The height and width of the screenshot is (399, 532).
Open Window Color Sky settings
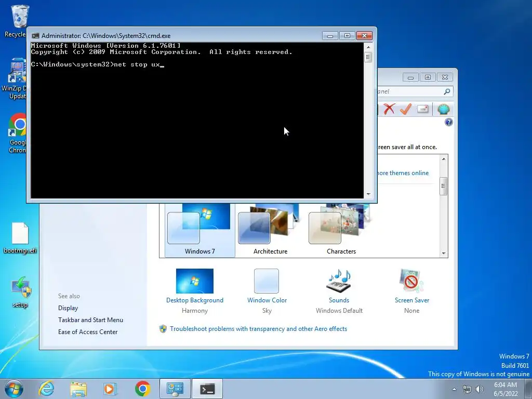(267, 291)
